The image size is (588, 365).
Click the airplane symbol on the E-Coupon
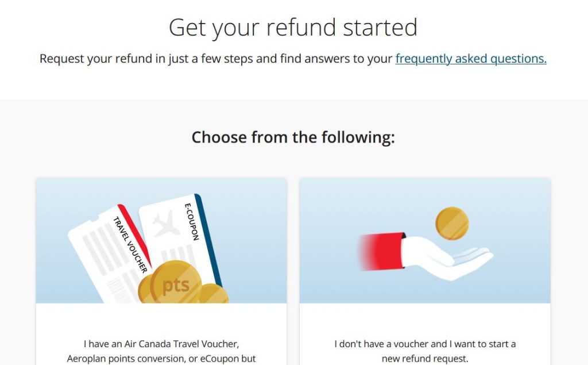[166, 224]
